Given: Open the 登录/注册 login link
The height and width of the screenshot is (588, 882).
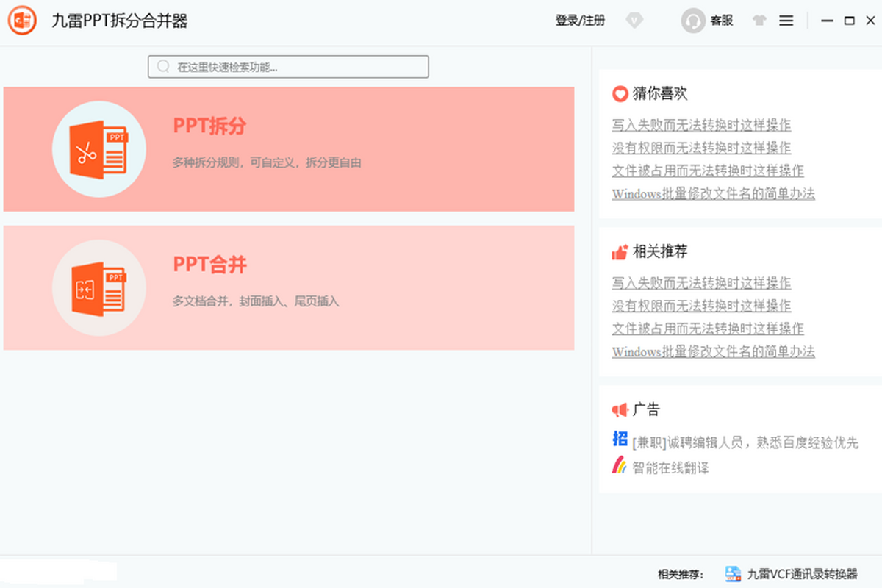Looking at the screenshot, I should pyautogui.click(x=580, y=21).
